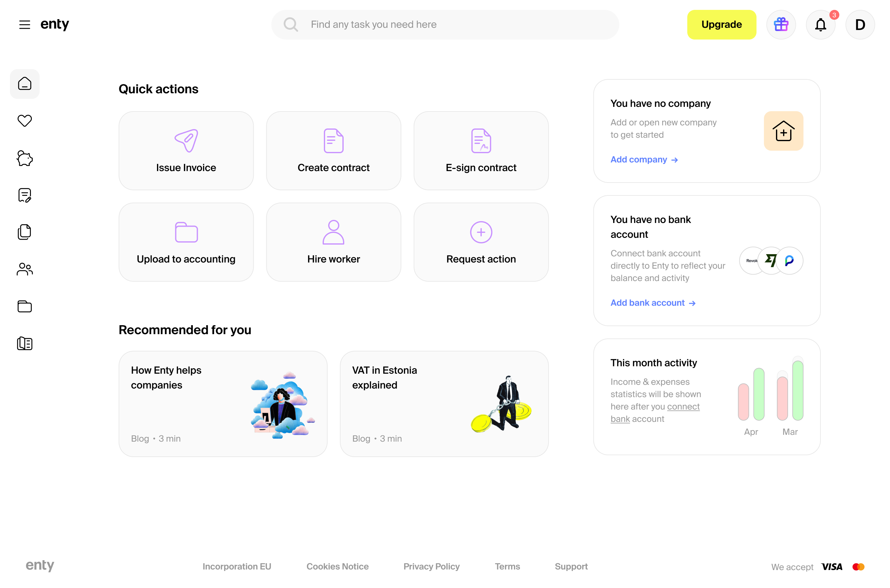Image resolution: width=890 pixels, height=588 pixels.
Task: Open Privacy Policy in footer
Action: (x=431, y=566)
